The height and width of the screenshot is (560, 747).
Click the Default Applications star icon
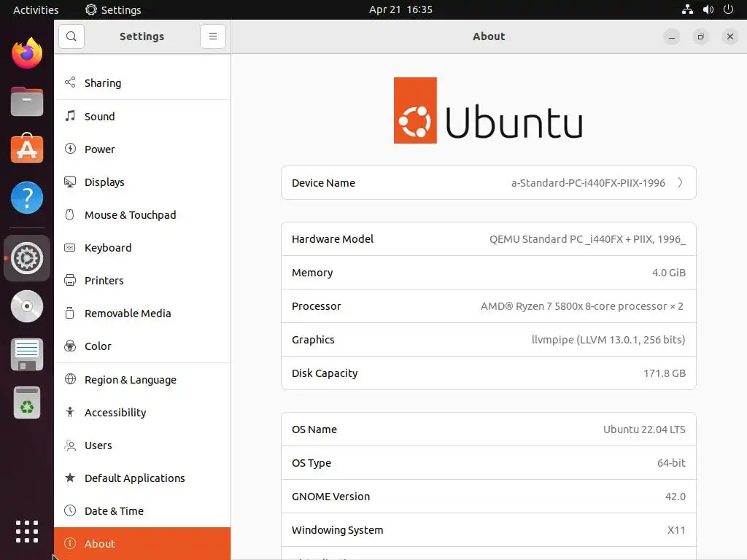pyautogui.click(x=70, y=478)
